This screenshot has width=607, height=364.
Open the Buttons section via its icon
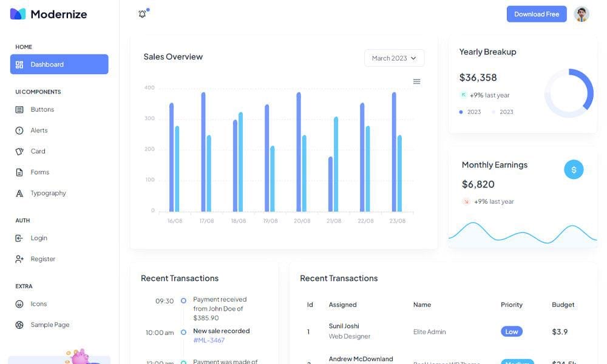tap(19, 109)
